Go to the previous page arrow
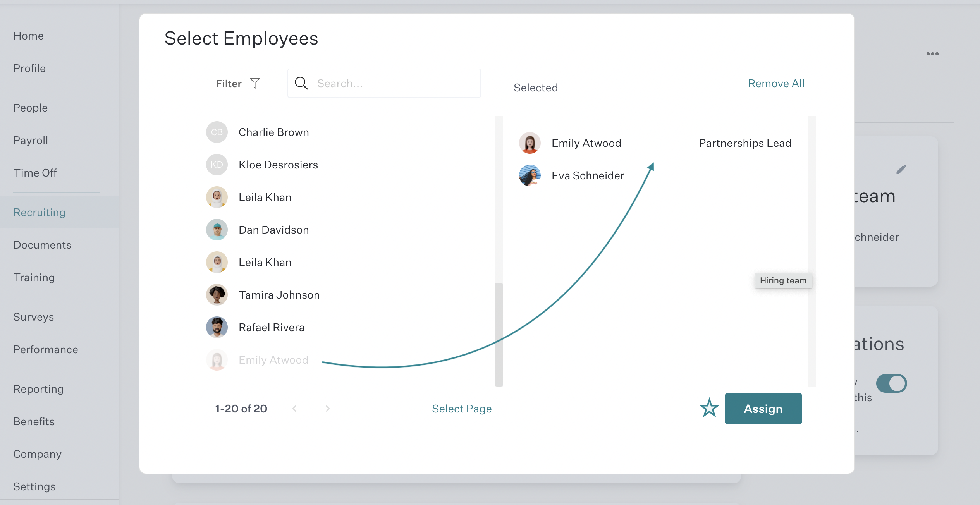Image resolution: width=980 pixels, height=505 pixels. pyautogui.click(x=294, y=409)
